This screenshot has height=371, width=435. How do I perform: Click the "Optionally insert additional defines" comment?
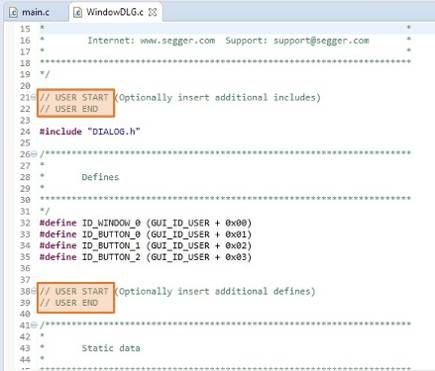click(215, 291)
